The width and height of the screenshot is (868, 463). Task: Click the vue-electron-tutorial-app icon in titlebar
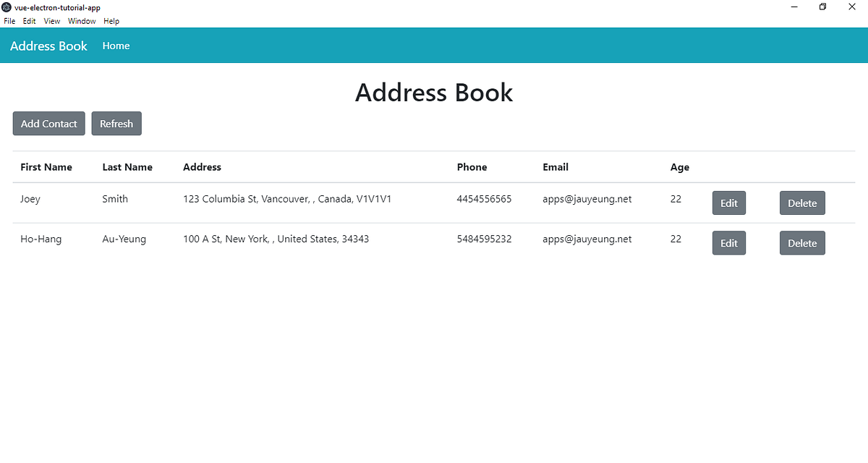pyautogui.click(x=6, y=7)
